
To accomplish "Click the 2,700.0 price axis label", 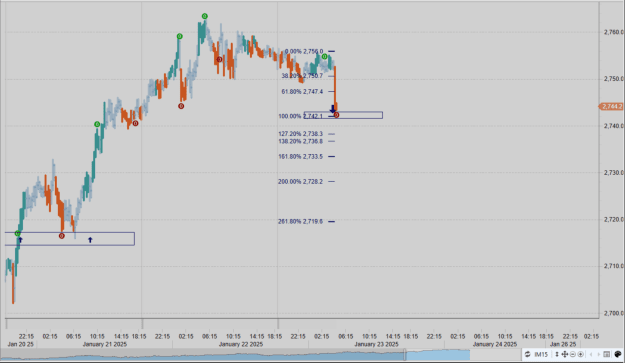I will [x=613, y=314].
